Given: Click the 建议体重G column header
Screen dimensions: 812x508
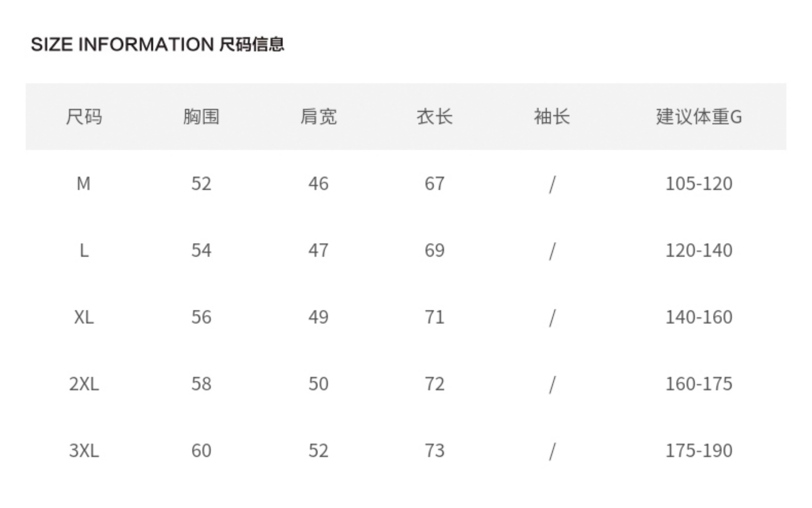Looking at the screenshot, I should tap(699, 117).
